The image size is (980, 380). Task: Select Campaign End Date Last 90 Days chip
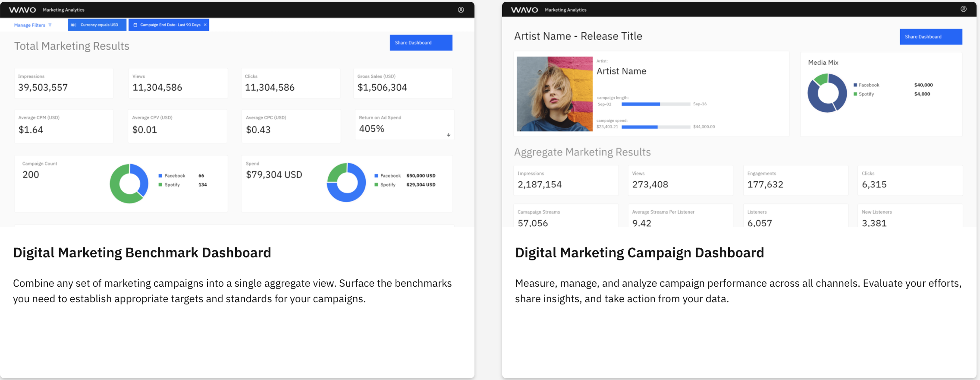pos(169,25)
